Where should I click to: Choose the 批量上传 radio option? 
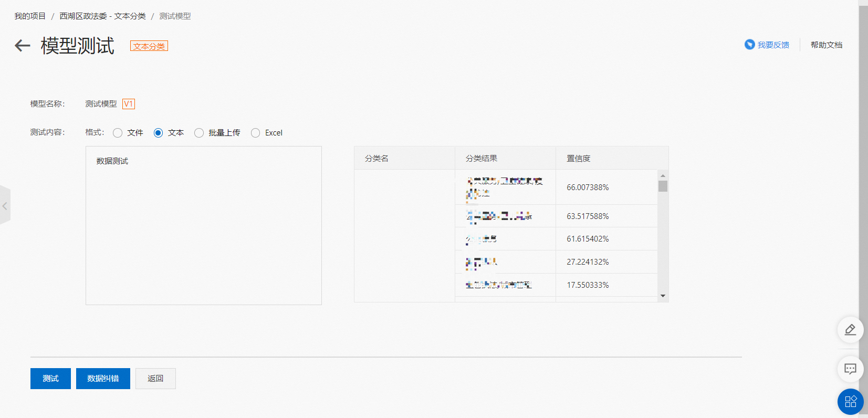tap(199, 133)
